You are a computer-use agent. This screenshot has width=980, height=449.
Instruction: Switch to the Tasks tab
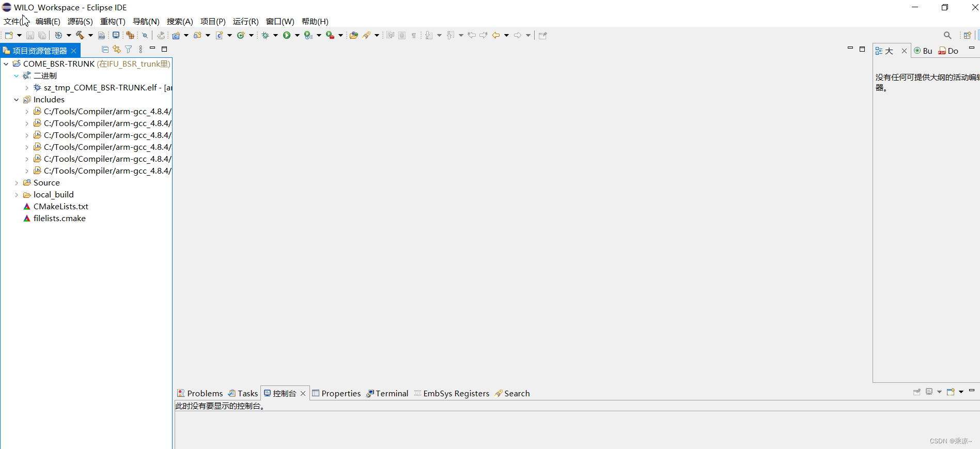click(243, 393)
